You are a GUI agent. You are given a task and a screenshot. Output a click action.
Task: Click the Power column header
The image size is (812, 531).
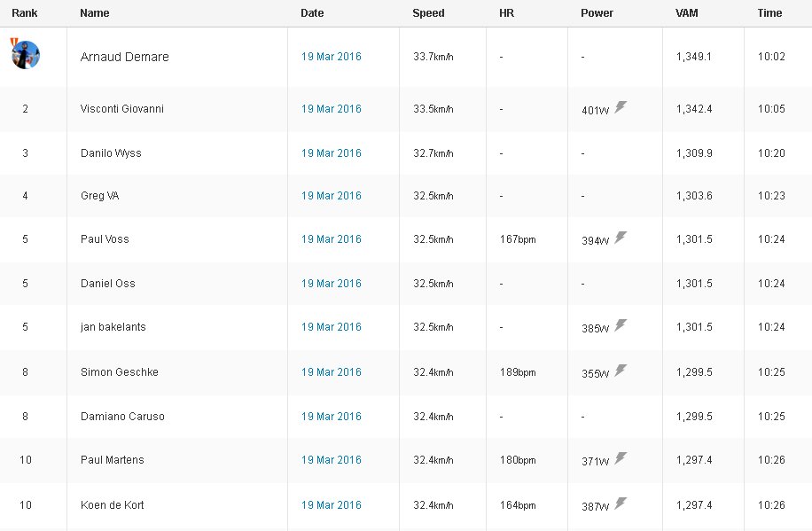597,13
